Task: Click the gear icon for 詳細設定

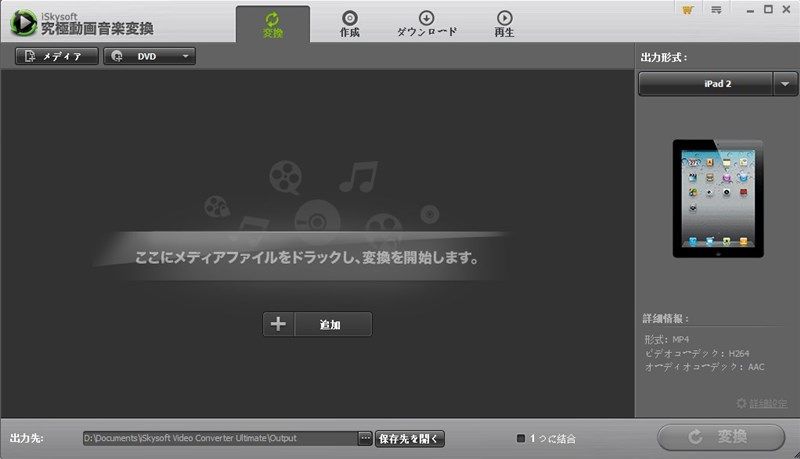Action: 741,403
